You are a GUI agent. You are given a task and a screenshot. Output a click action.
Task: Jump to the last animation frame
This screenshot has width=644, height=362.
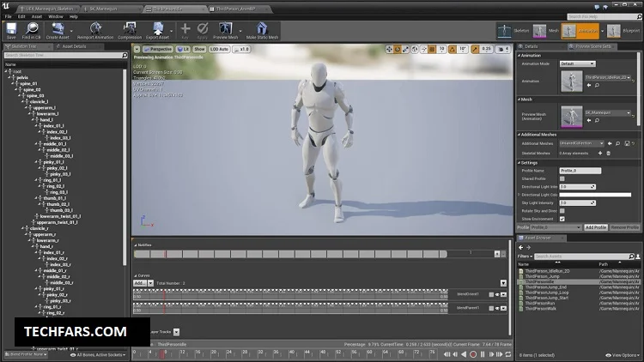(x=500, y=354)
